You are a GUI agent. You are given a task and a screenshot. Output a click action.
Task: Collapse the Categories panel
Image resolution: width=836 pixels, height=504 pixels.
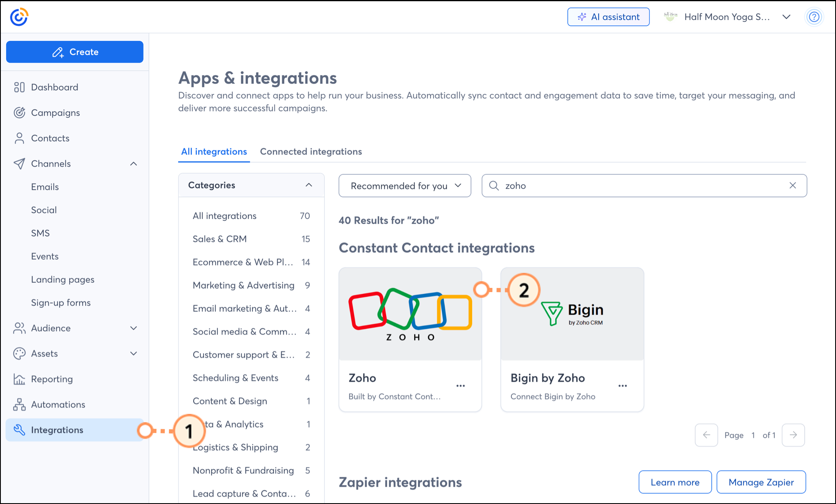tap(309, 185)
